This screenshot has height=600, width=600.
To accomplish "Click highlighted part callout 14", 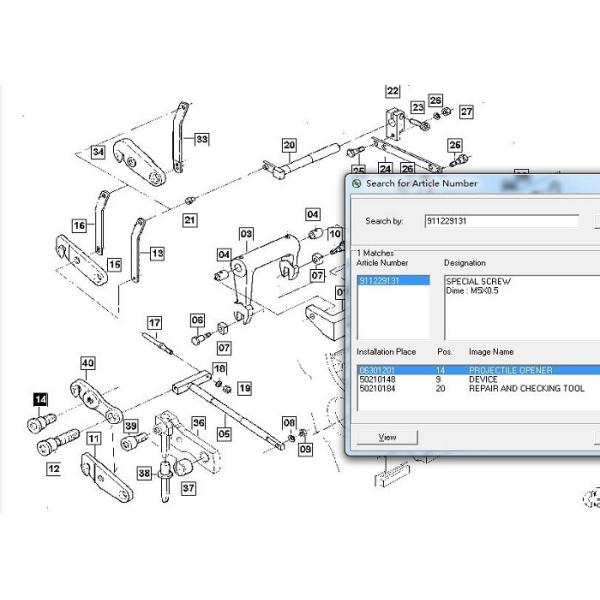I will pyautogui.click(x=41, y=400).
